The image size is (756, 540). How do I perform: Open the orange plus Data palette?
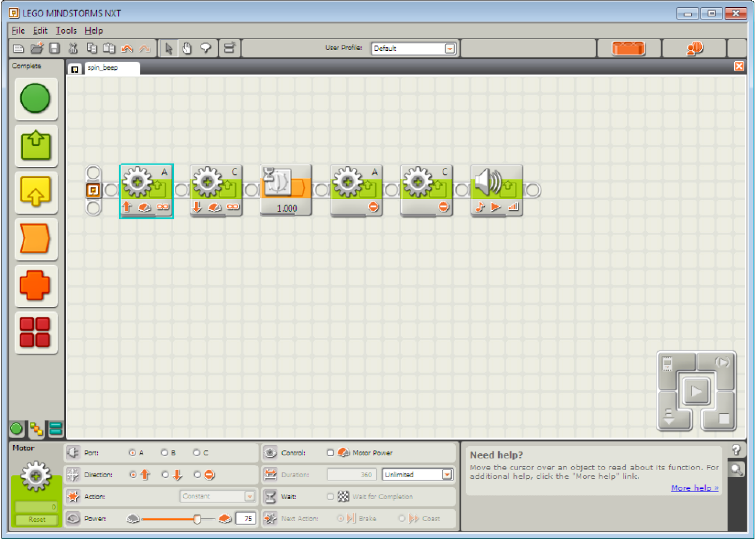(36, 286)
